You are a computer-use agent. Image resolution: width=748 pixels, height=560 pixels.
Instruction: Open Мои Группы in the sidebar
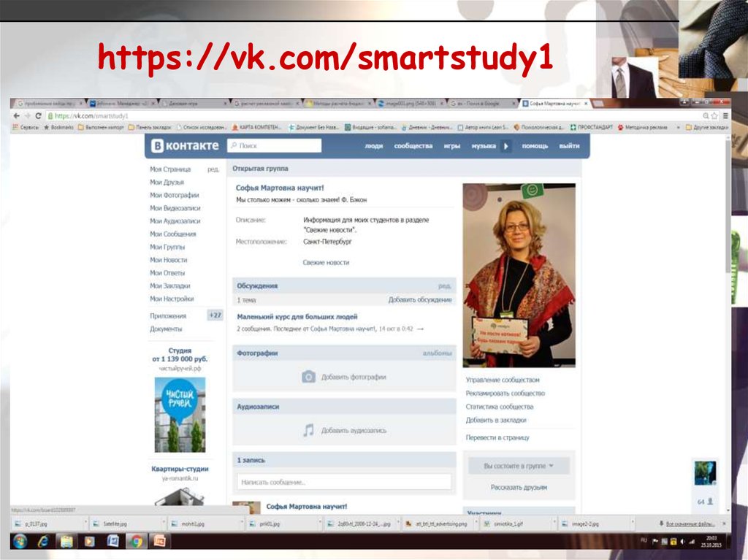click(167, 247)
